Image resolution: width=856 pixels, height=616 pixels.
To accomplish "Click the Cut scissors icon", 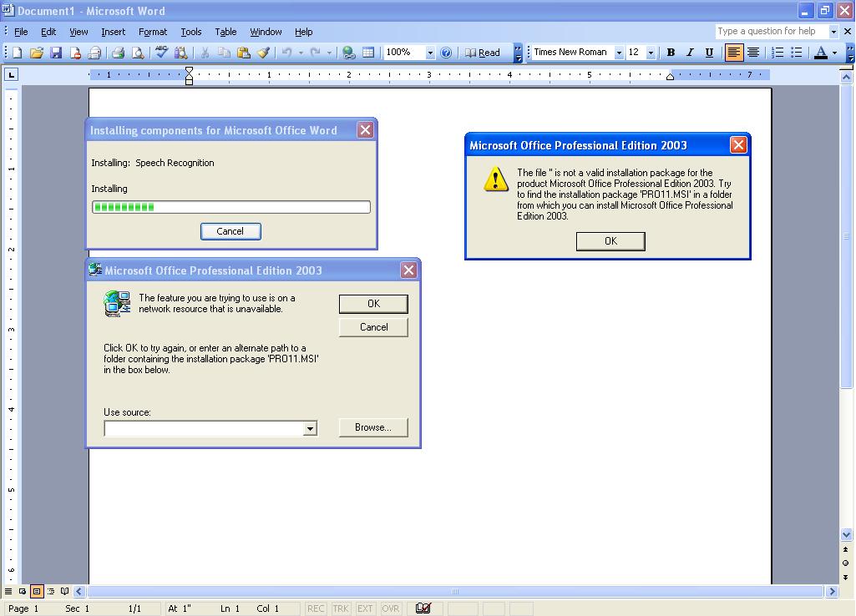I will point(205,53).
